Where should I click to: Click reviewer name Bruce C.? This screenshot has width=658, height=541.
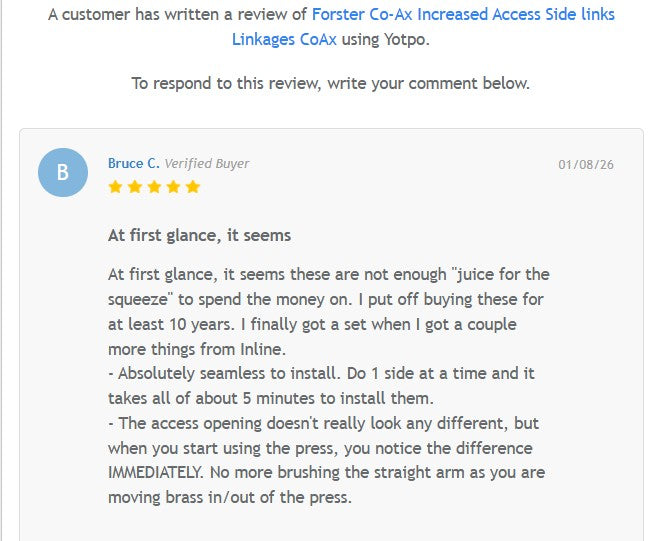(133, 163)
